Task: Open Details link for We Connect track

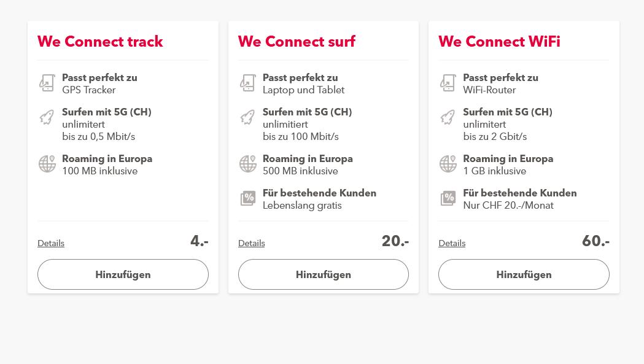Action: (51, 243)
